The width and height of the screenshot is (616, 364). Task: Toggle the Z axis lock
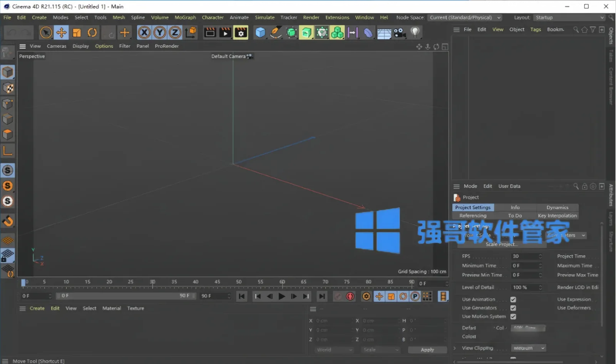tap(175, 33)
